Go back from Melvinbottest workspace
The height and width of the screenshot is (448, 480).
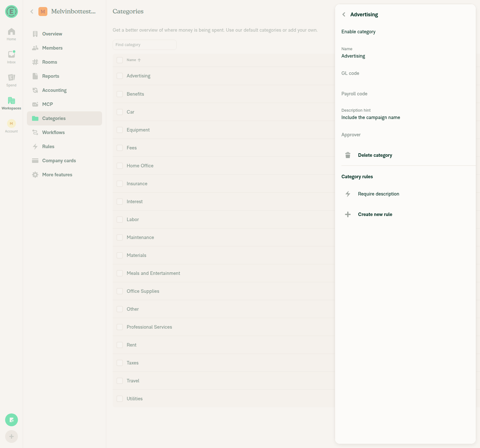32,12
